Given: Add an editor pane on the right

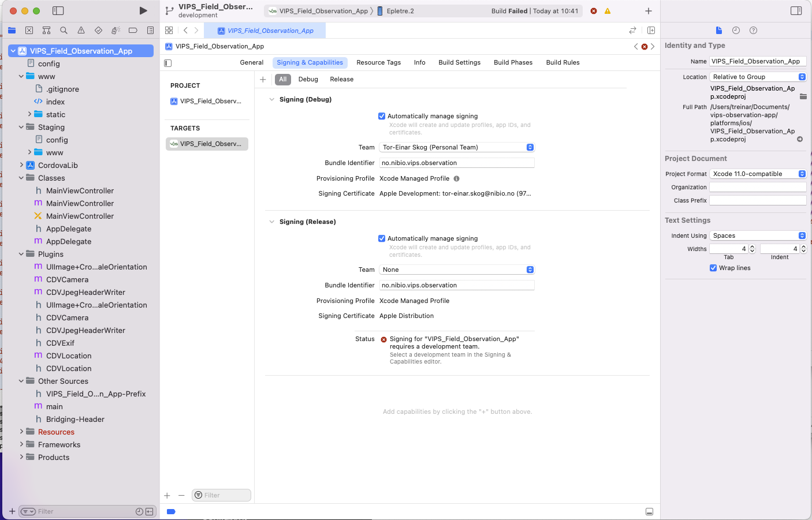Looking at the screenshot, I should tap(651, 31).
